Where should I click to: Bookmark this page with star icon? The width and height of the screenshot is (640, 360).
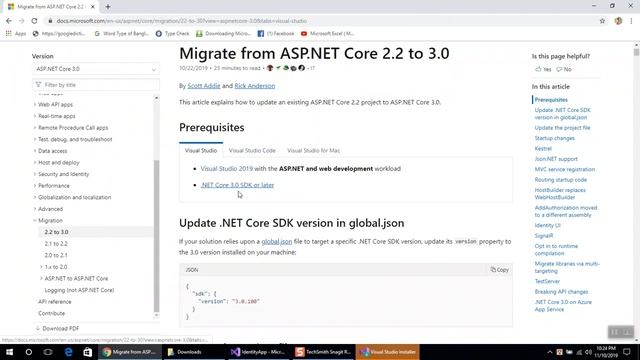pos(602,21)
